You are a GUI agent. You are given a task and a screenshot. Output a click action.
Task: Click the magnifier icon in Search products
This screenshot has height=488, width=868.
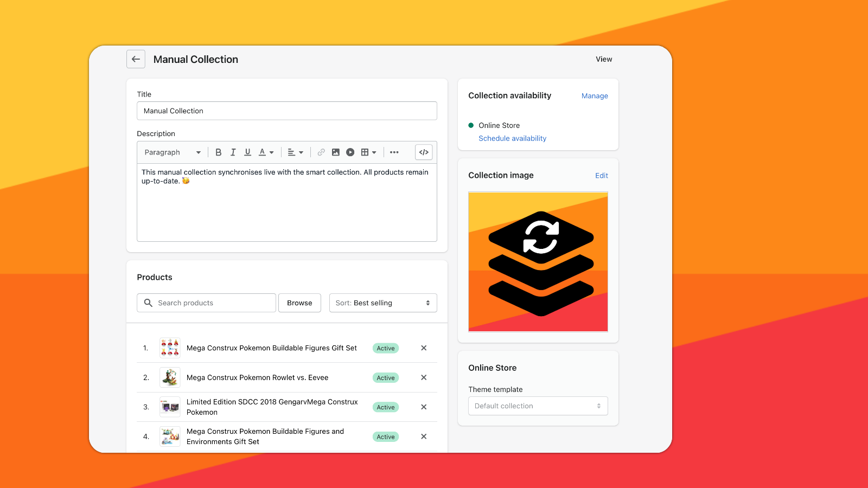click(148, 303)
